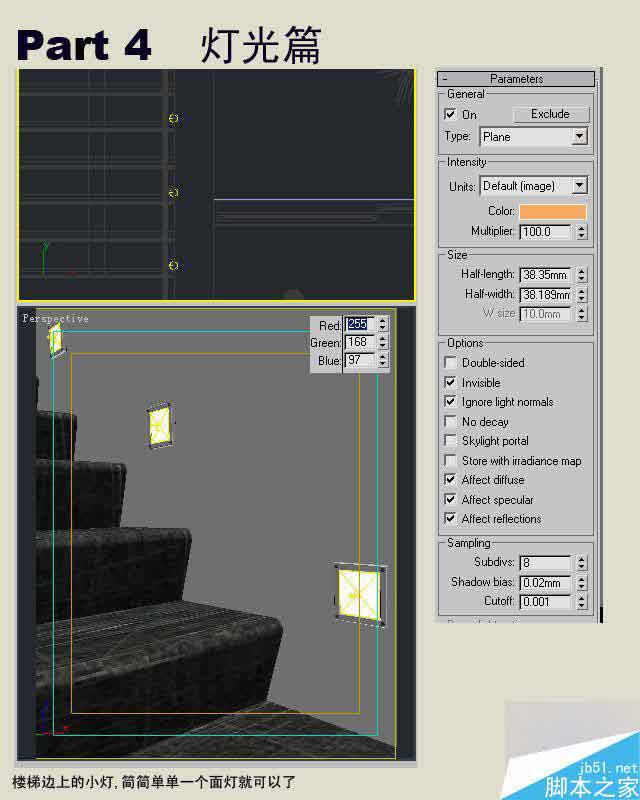The width and height of the screenshot is (640, 800).
Task: Adjust the Green value spinner
Action: (x=383, y=342)
